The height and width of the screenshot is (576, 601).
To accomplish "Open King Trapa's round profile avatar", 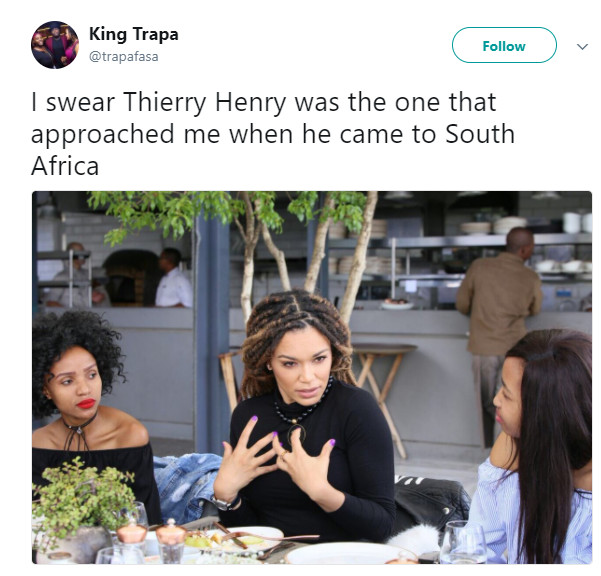I will tap(55, 45).
